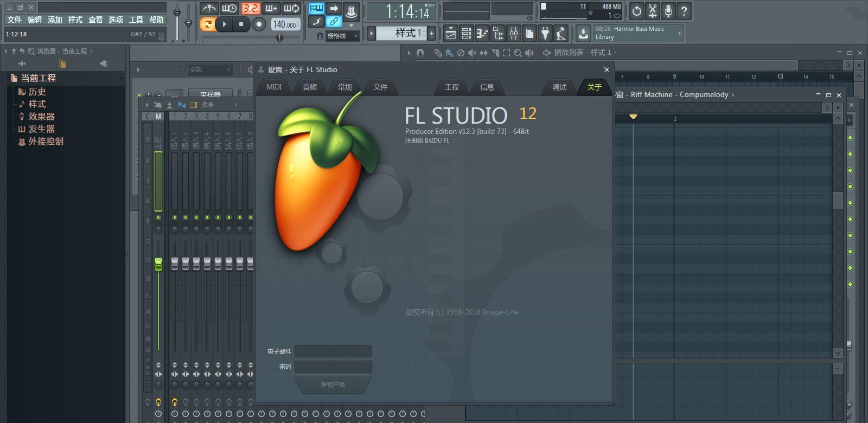The height and width of the screenshot is (423, 868).
Task: Add new pattern with plus button
Action: coord(431,34)
